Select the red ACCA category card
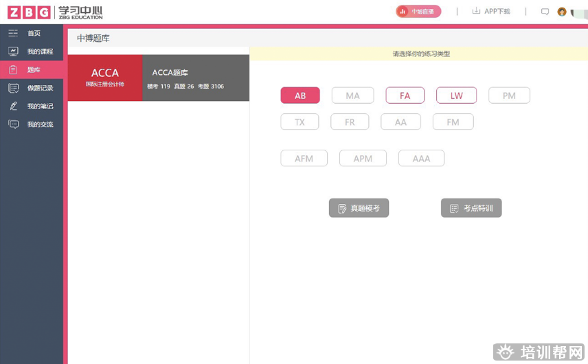The image size is (588, 364). [x=105, y=78]
